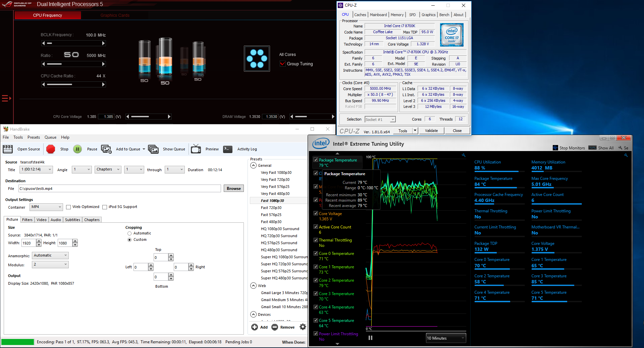Screen dimensions: 644x348
Task: Click the Add to Queue icon
Action: [x=106, y=149]
